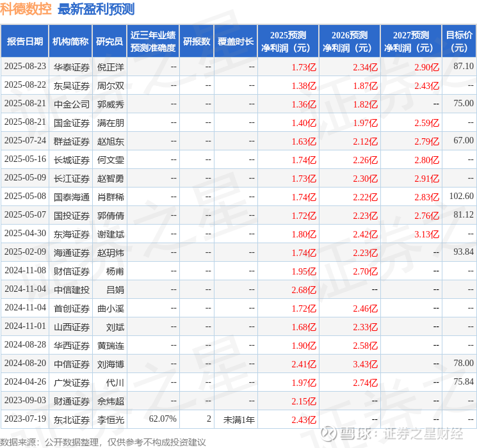Click the 目标价(元) column header
This screenshot has width=477, height=448.
pos(459,42)
